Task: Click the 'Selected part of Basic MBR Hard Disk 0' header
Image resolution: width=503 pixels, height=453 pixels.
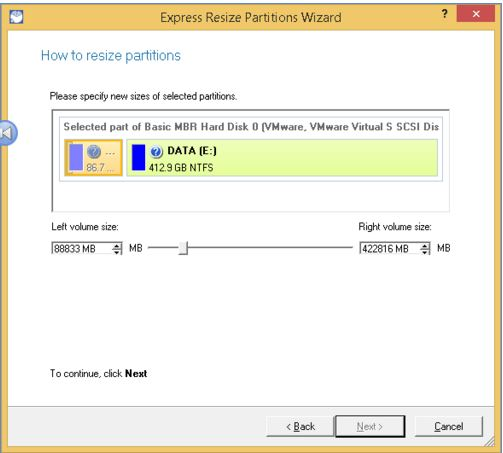Action: [251, 127]
